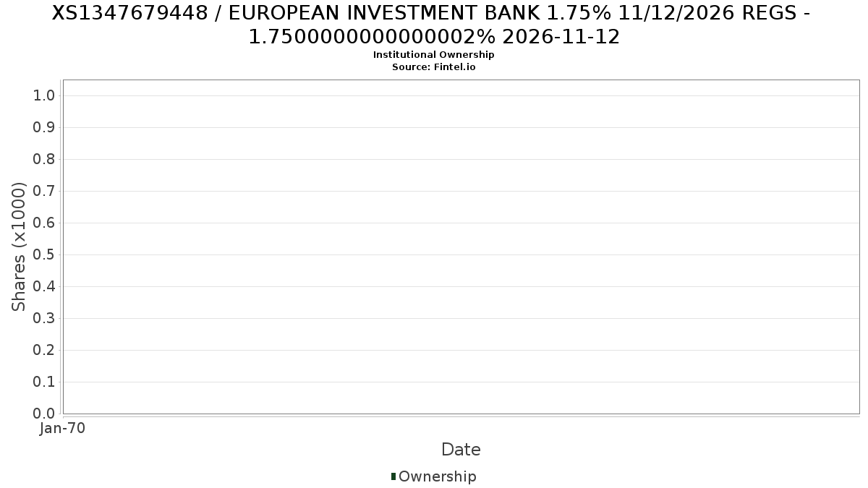This screenshot has width=868, height=488.
Task: Click the 0.8 y-axis tick label
Action: coord(44,159)
